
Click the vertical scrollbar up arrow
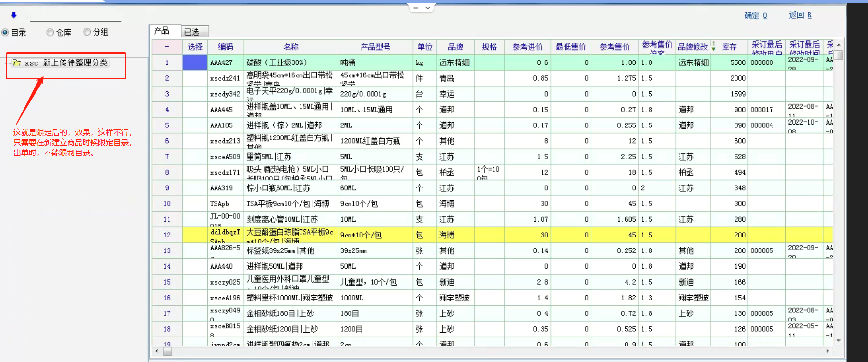[x=838, y=45]
